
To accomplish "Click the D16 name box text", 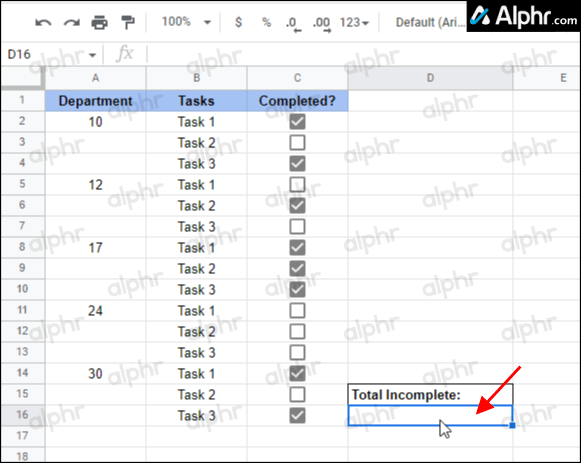I will click(19, 54).
